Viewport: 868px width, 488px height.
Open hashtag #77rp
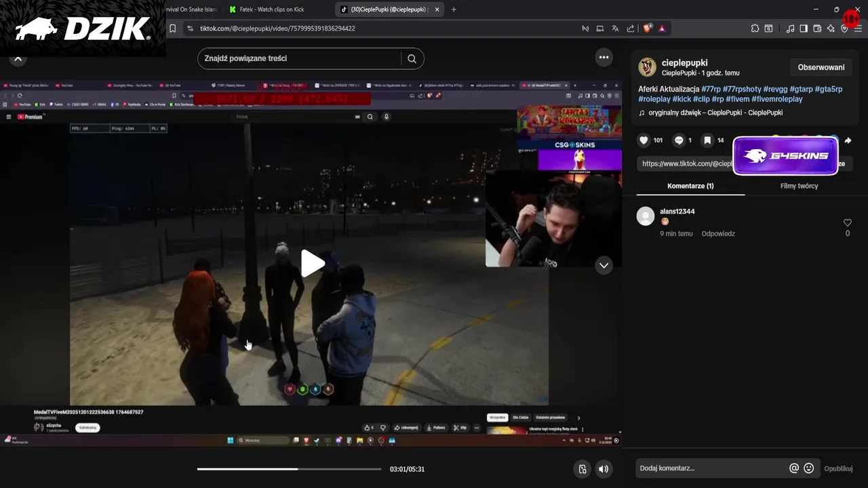711,89
